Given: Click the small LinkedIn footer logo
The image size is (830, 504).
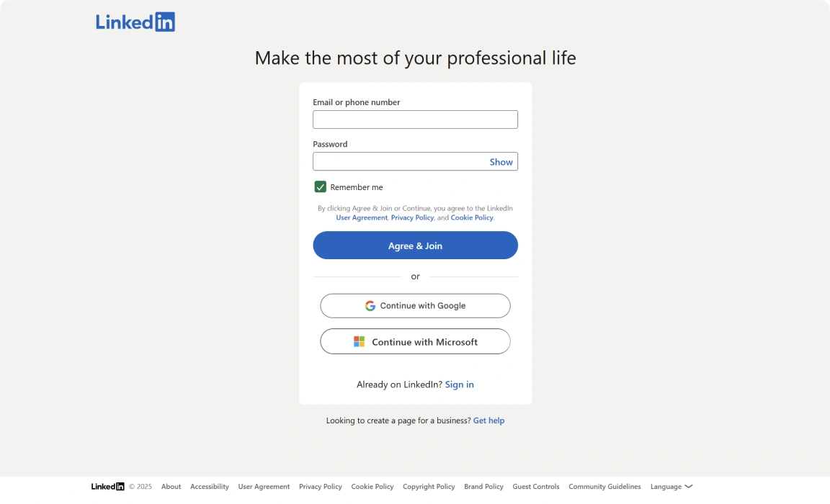Looking at the screenshot, I should pyautogui.click(x=107, y=487).
